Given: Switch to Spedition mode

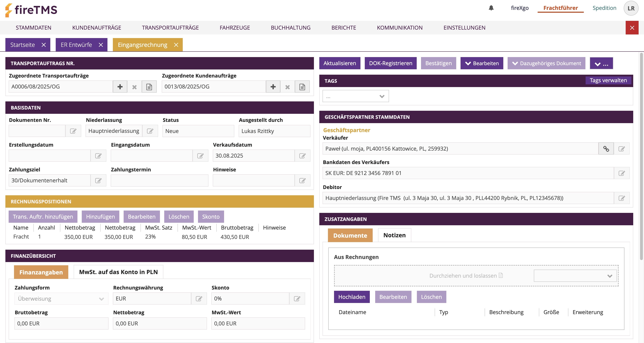Looking at the screenshot, I should click(x=604, y=8).
